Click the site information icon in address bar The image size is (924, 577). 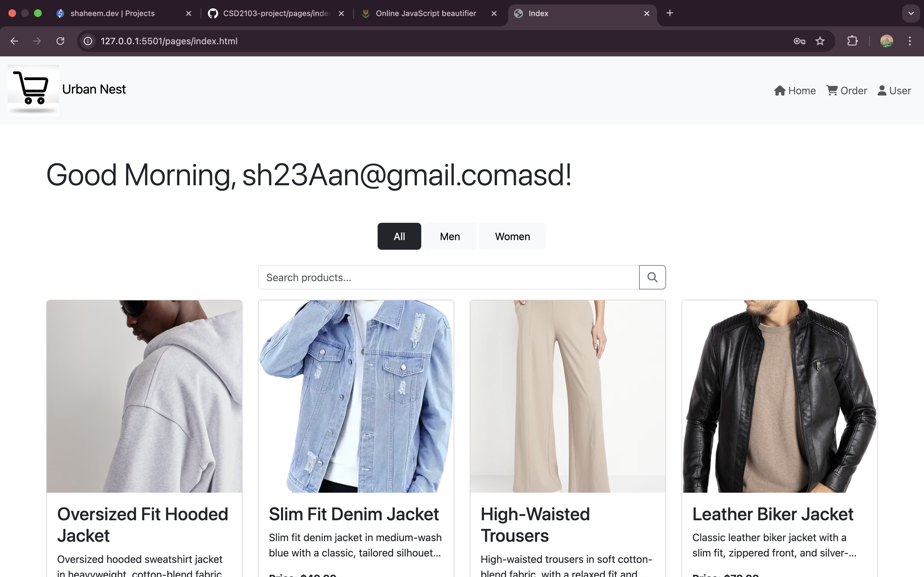tap(88, 41)
